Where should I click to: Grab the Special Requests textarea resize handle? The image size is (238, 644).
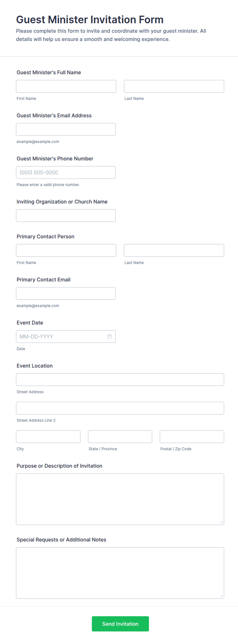pos(222,596)
